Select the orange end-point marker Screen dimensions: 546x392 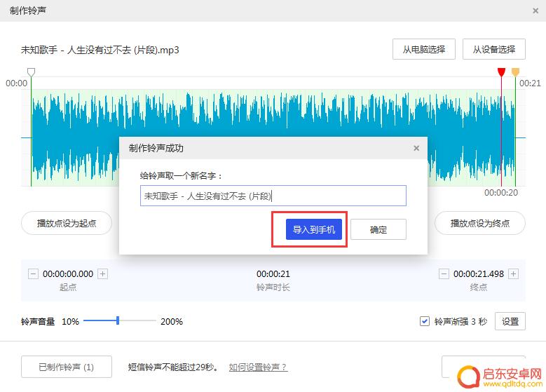(x=515, y=72)
